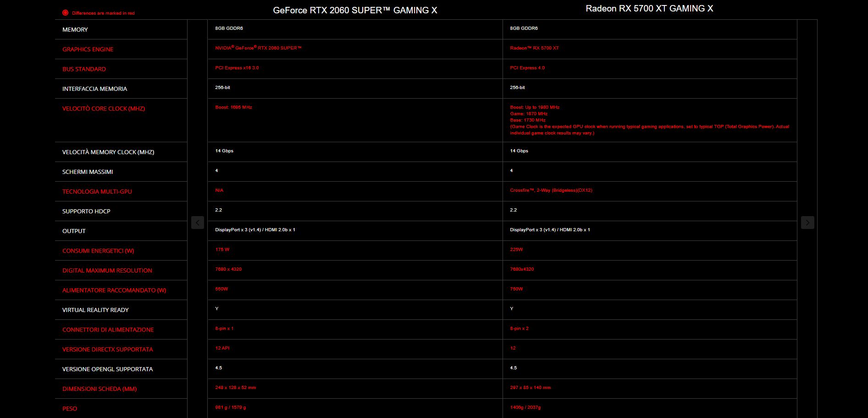Click NVIDIA GeForce RTX 2060 SUPER engine value
The height and width of the screenshot is (418, 868).
click(x=258, y=48)
